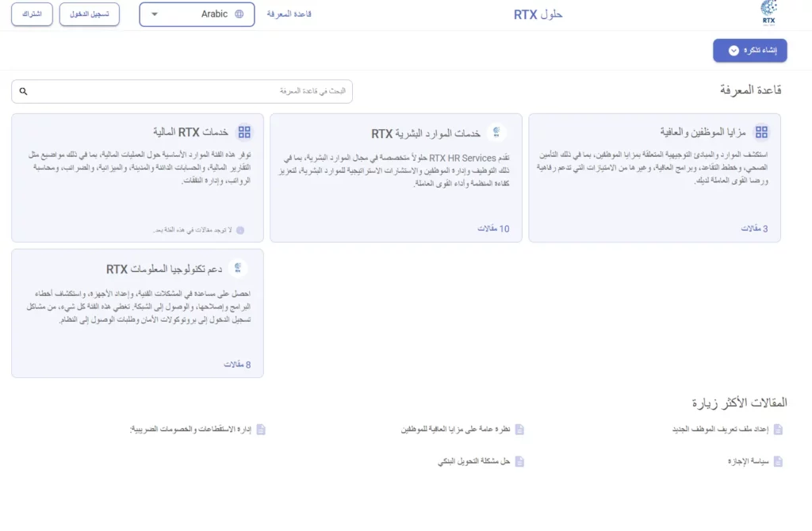Click document icon beside bank transfer article
The width and height of the screenshot is (812, 531).
point(519,460)
